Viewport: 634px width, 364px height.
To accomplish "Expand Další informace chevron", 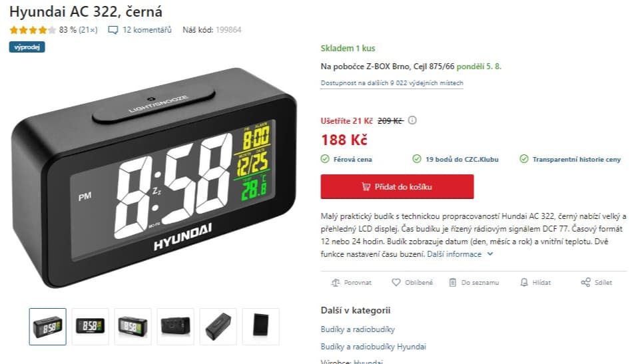I will (490, 254).
